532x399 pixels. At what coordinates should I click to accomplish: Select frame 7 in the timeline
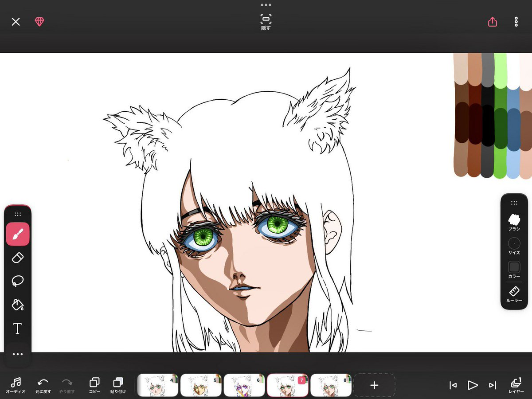288,385
